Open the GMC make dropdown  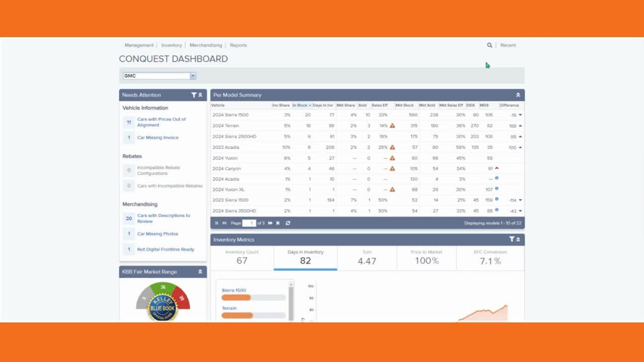(193, 76)
